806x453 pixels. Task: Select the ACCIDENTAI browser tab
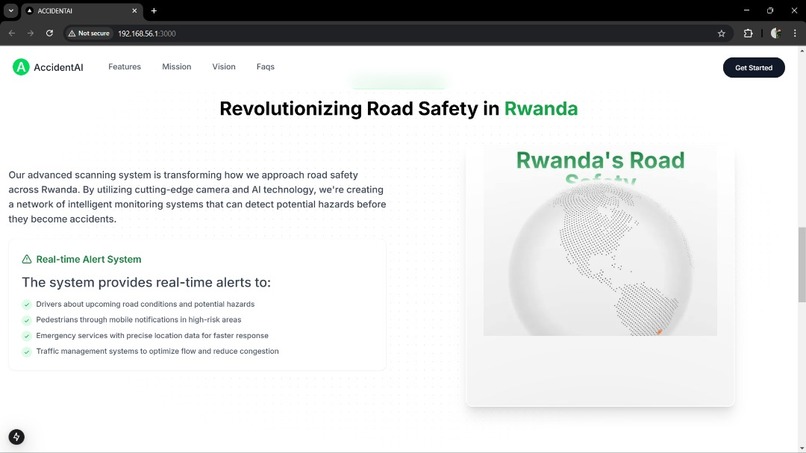[81, 11]
